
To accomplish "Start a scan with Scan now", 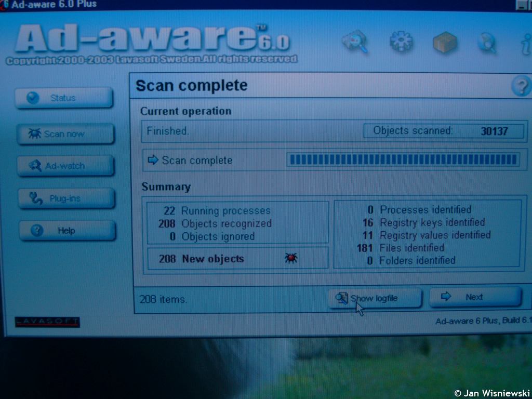I will point(64,134).
